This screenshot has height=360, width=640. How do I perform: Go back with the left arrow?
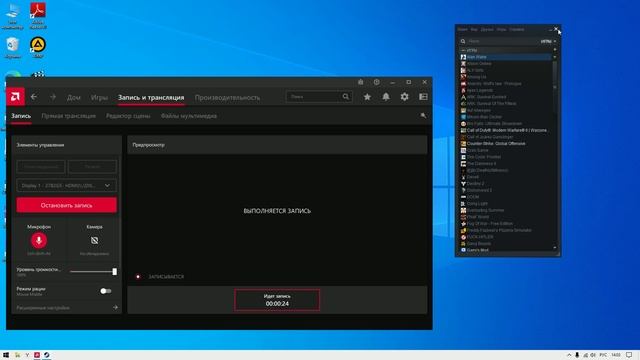(x=34, y=97)
